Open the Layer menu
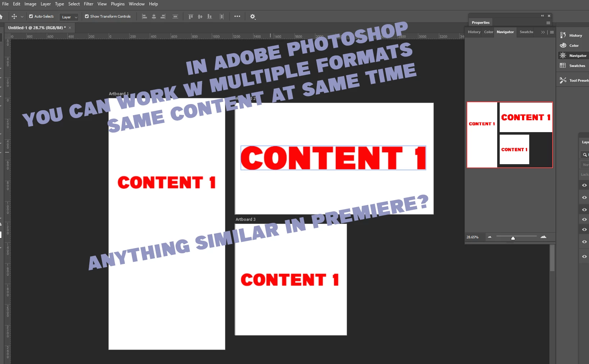Screen dimensions: 589x364 click(x=46, y=4)
